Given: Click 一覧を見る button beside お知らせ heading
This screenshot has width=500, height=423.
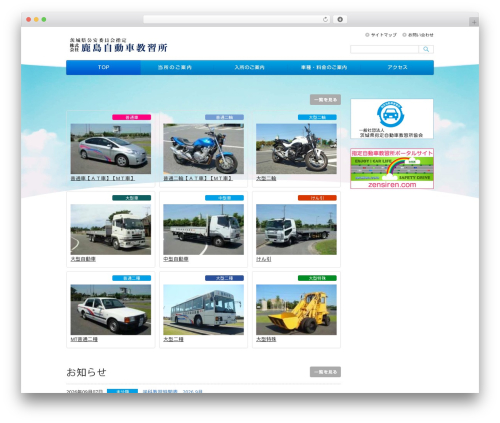Looking at the screenshot, I should tap(325, 372).
